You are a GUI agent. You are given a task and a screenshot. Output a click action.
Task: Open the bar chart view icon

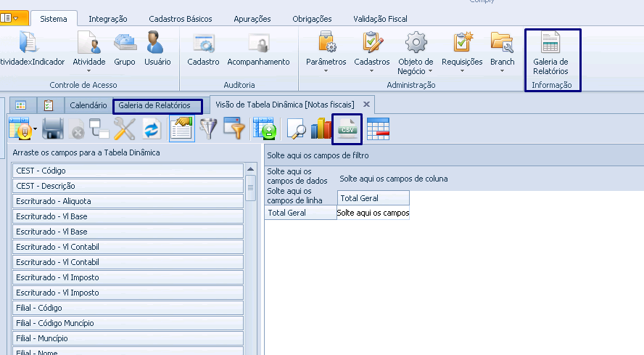coord(321,128)
